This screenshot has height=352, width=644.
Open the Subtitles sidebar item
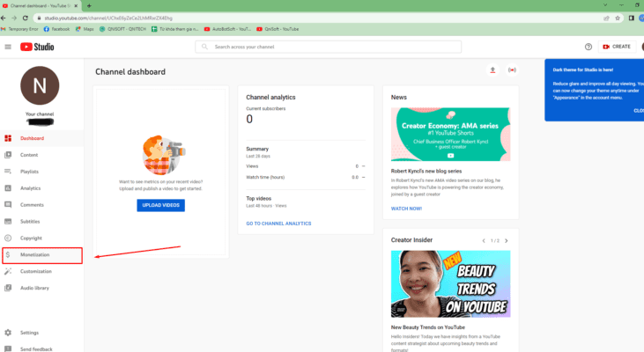pyautogui.click(x=42, y=222)
